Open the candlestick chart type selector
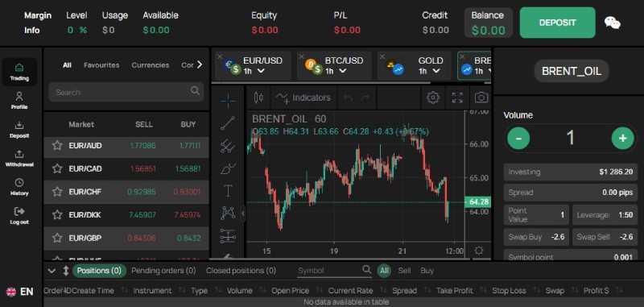 (x=258, y=97)
